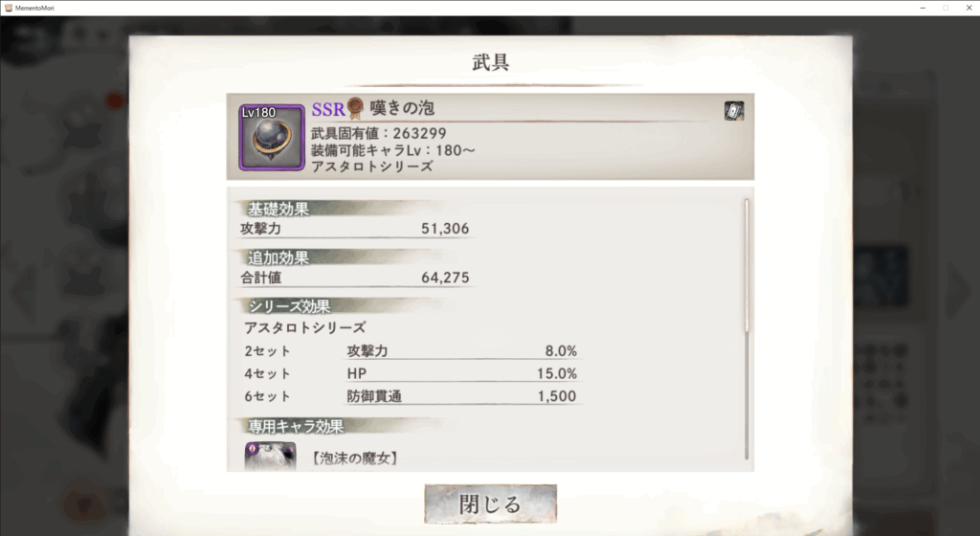Click the 専用キャラ効果 section header
This screenshot has height=536, width=980.
click(x=296, y=426)
